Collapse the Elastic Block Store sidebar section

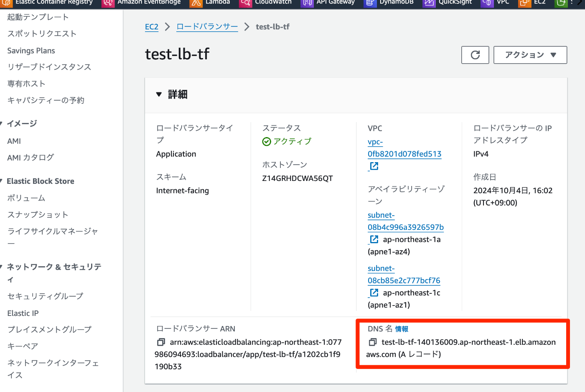pos(2,181)
